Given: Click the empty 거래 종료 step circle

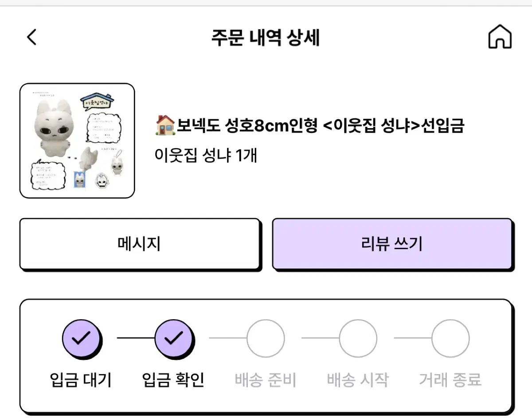Looking at the screenshot, I should 450,339.
